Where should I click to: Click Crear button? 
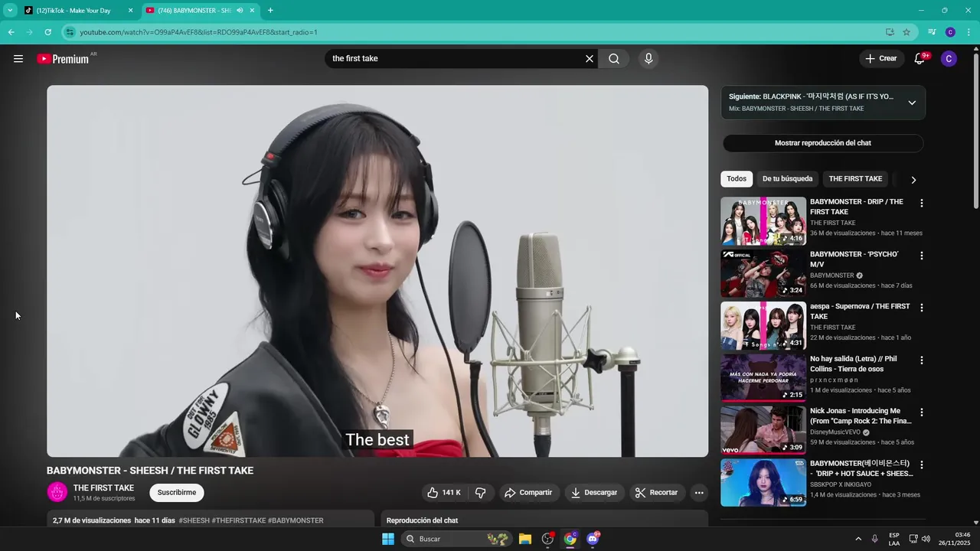tap(880, 59)
